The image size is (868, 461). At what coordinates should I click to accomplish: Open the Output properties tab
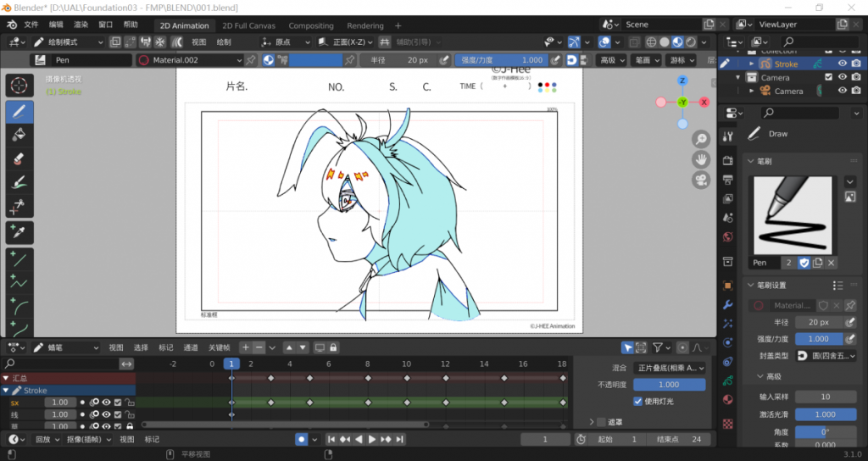[x=728, y=180]
